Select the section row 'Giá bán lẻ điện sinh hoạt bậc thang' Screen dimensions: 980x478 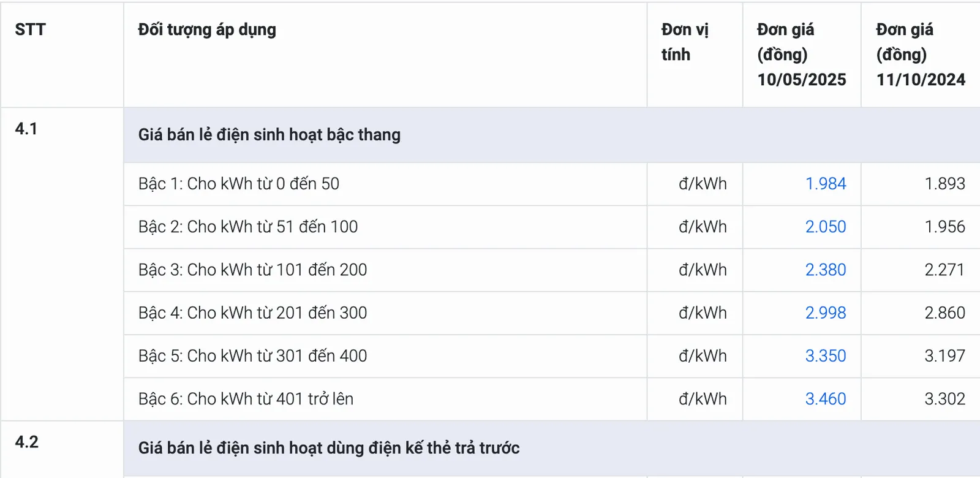coord(552,135)
